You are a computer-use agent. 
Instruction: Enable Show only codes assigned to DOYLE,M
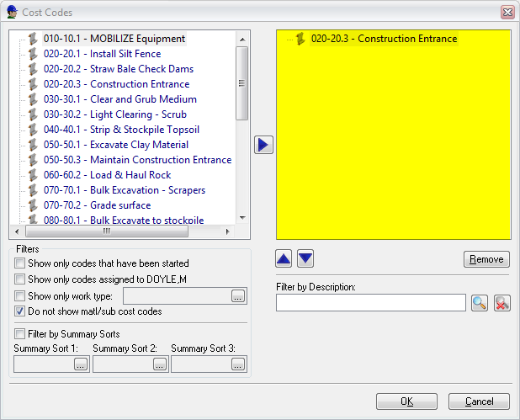pyautogui.click(x=19, y=279)
